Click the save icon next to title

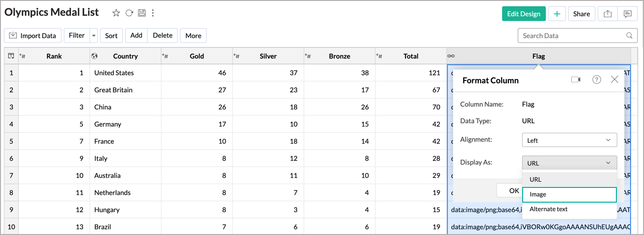pyautogui.click(x=141, y=13)
